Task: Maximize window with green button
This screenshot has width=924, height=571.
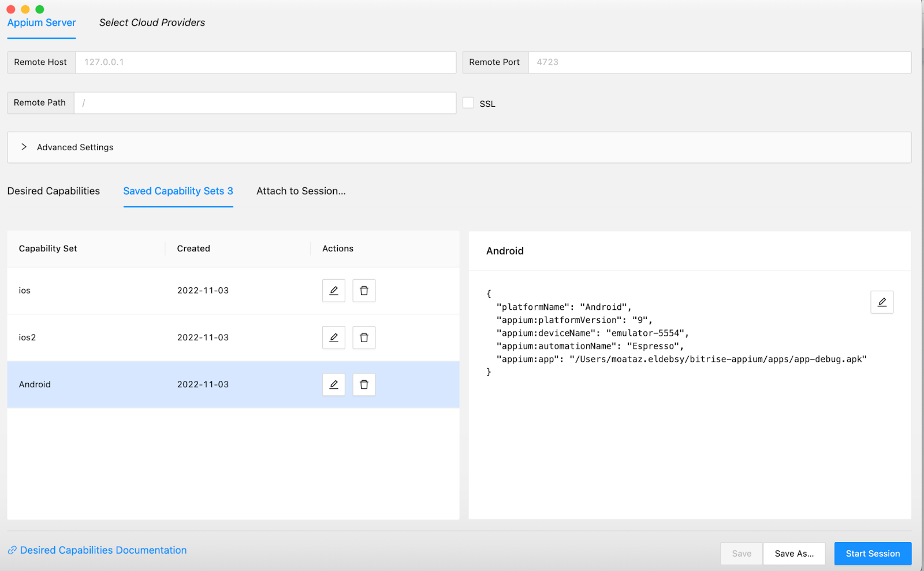Action: tap(40, 9)
